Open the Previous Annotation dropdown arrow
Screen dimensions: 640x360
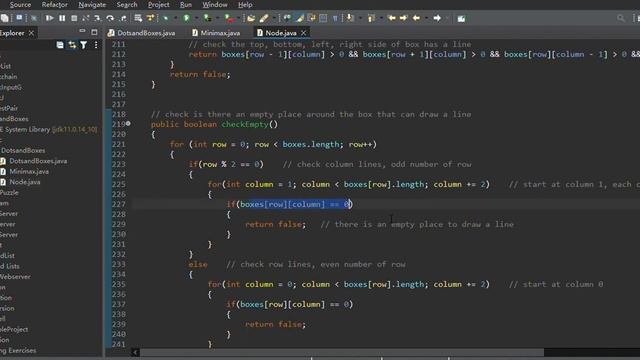tap(381, 18)
